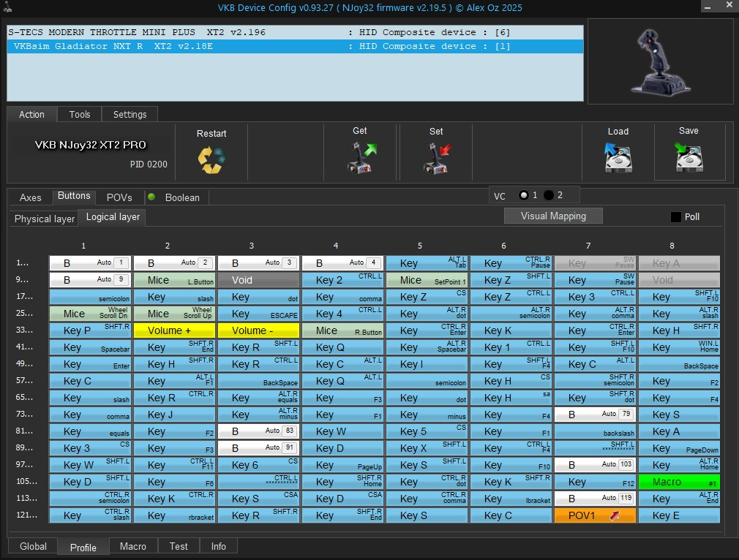Click the Save to disk icon
The width and height of the screenshot is (739, 560).
689,156
